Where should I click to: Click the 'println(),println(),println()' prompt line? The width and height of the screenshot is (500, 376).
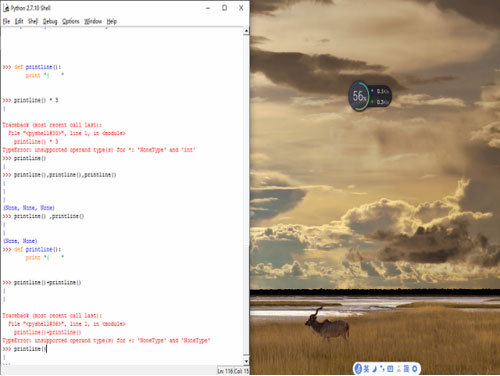59,175
